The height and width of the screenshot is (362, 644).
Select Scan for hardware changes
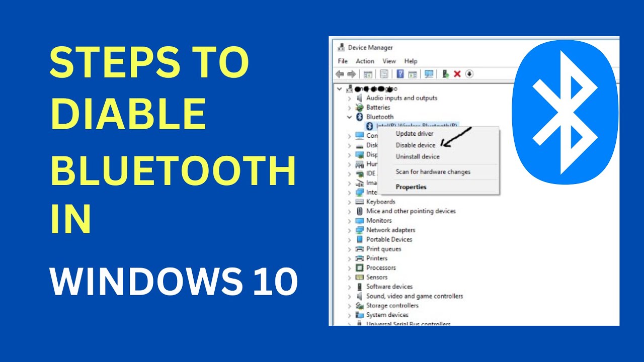433,172
